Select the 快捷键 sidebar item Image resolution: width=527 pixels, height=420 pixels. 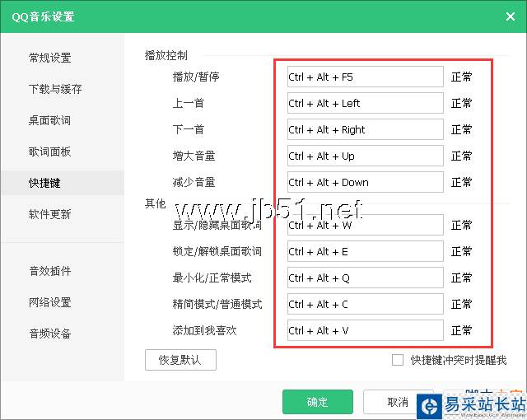63,183
